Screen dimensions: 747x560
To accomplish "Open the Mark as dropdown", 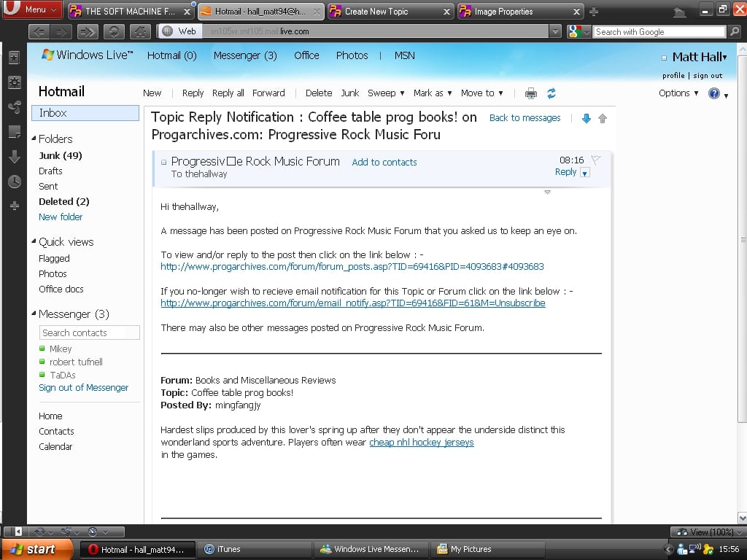I will coord(433,93).
